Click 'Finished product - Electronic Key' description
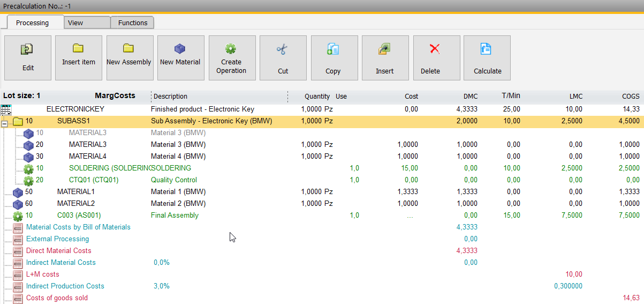644x304 pixels. tap(202, 109)
